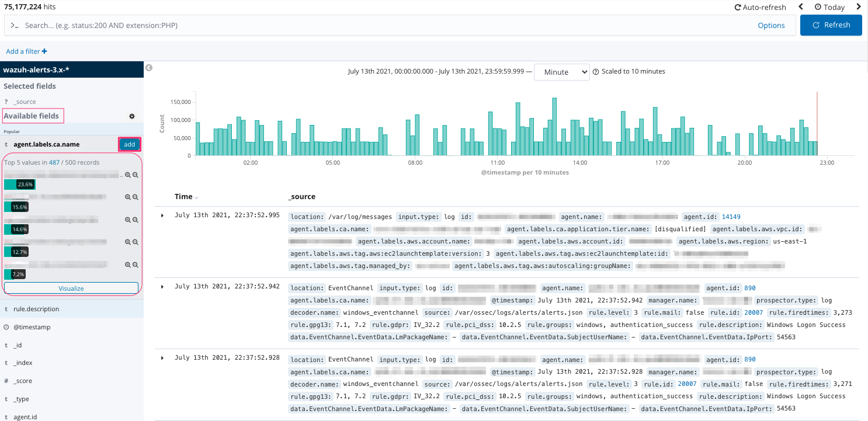Click filter-out magnifier on the 15.6% value
This screenshot has width=868, height=421.
135,197
